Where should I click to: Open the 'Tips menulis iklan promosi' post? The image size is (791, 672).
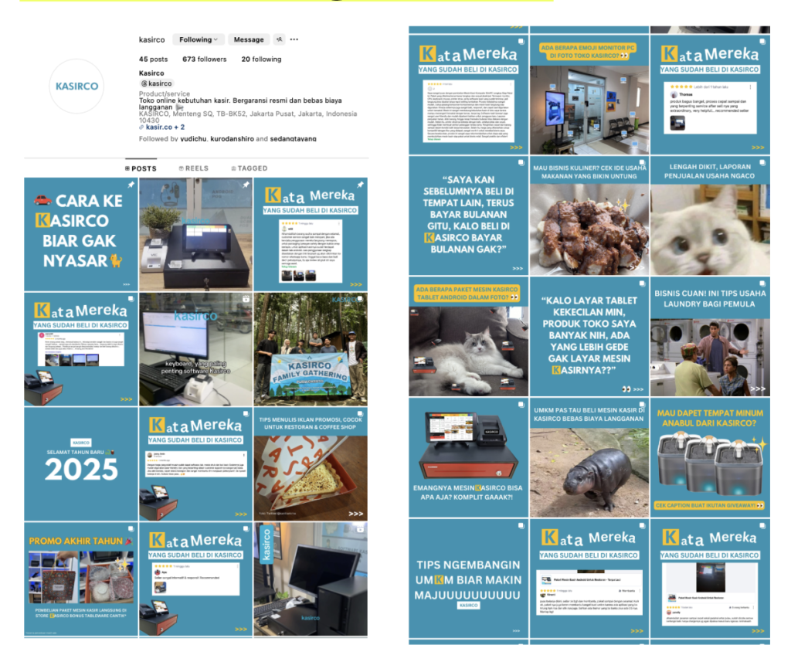pos(311,464)
